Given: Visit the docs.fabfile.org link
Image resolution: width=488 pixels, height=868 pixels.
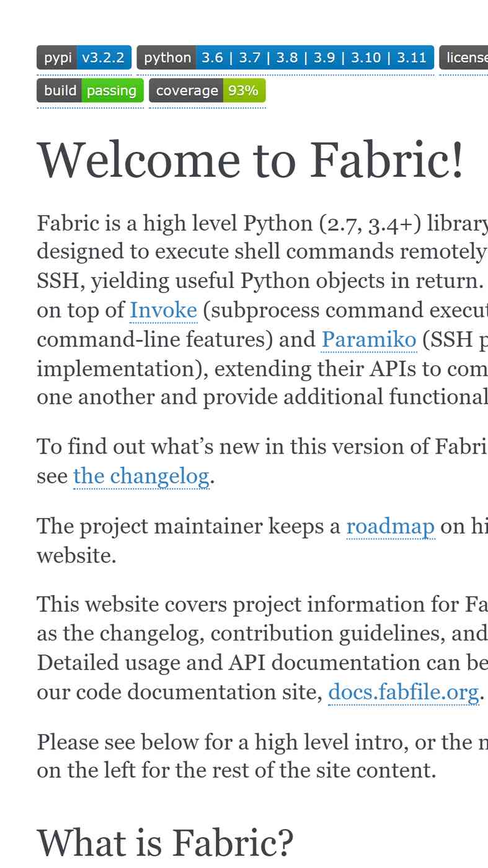Looking at the screenshot, I should (x=404, y=691).
